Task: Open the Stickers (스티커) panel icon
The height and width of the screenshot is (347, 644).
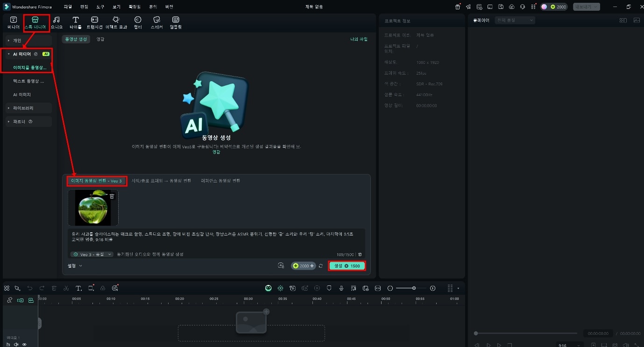Action: pos(156,22)
